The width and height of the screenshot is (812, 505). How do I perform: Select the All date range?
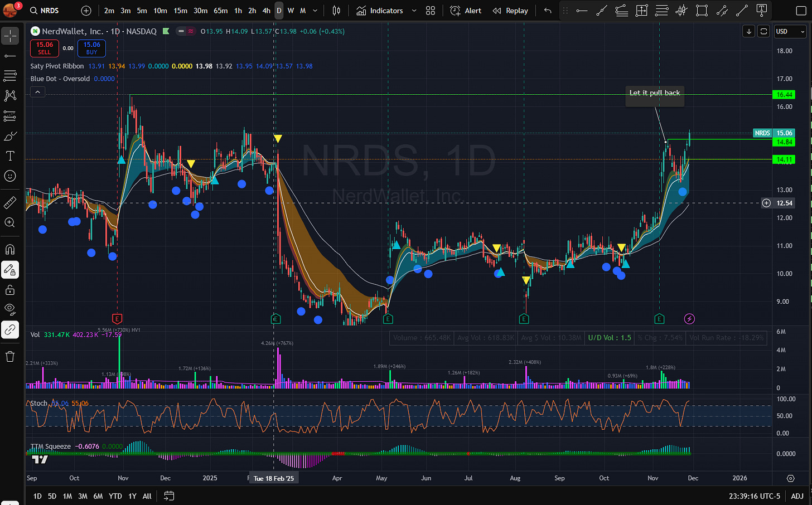[147, 496]
